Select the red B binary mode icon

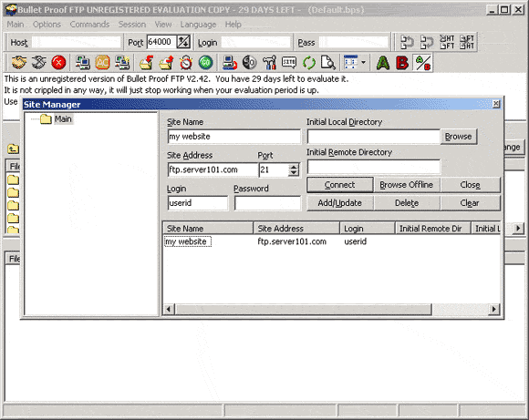click(x=402, y=63)
